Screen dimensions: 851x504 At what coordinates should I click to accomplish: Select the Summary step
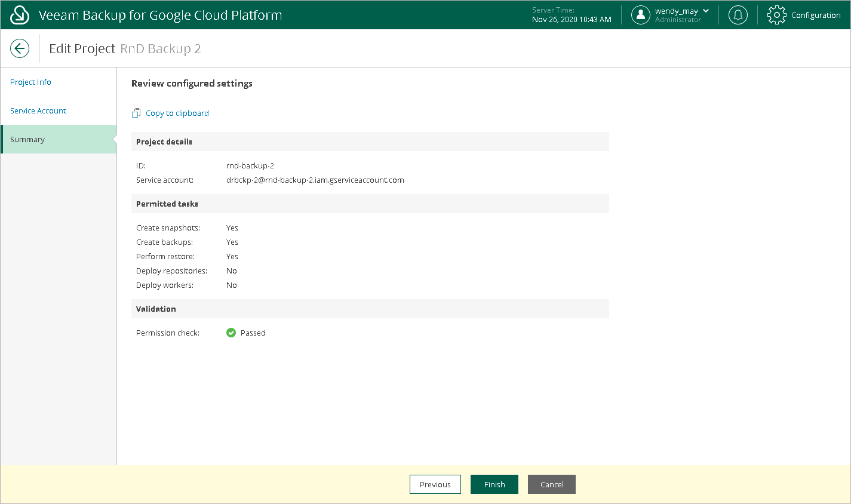59,139
